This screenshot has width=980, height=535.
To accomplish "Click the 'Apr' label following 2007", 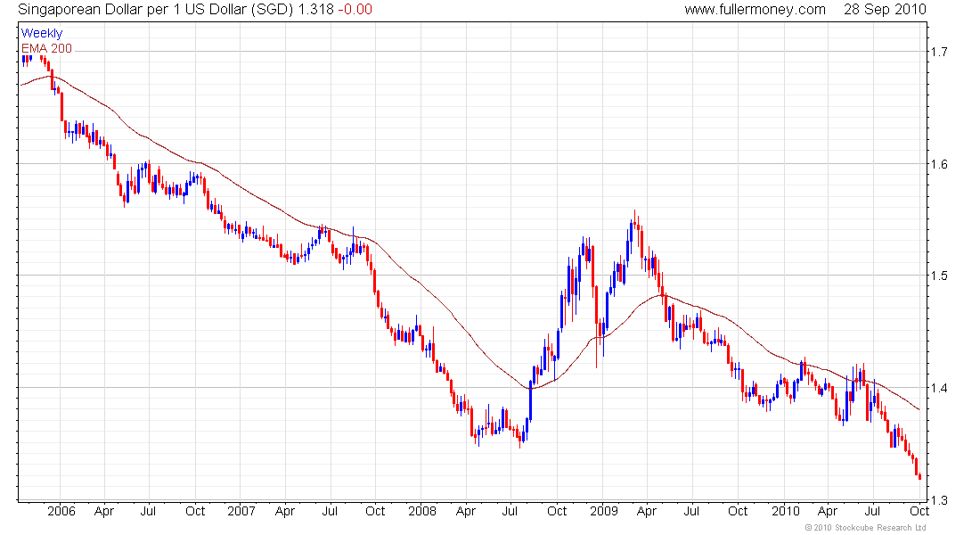I will (285, 511).
